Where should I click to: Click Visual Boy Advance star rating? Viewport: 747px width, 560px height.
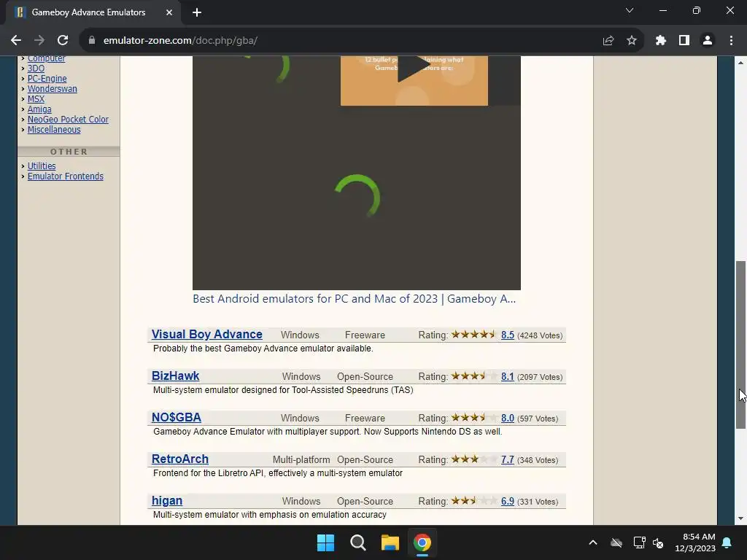click(474, 334)
